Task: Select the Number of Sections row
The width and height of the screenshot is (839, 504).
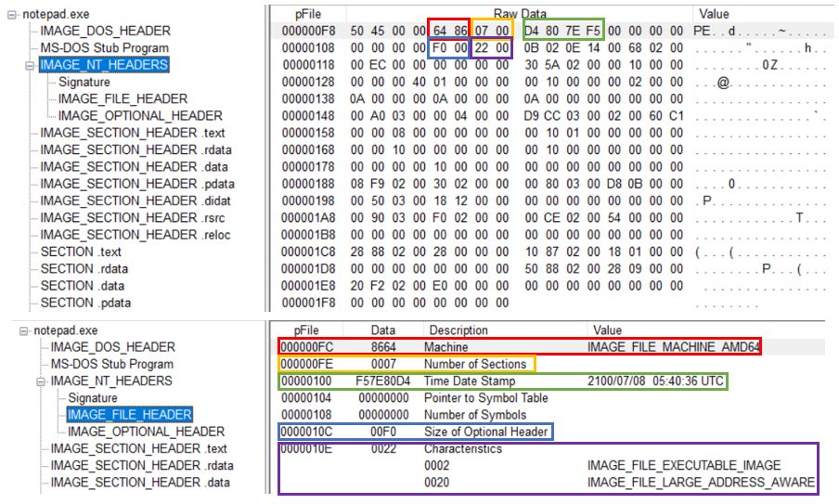Action: pyautogui.click(x=549, y=365)
